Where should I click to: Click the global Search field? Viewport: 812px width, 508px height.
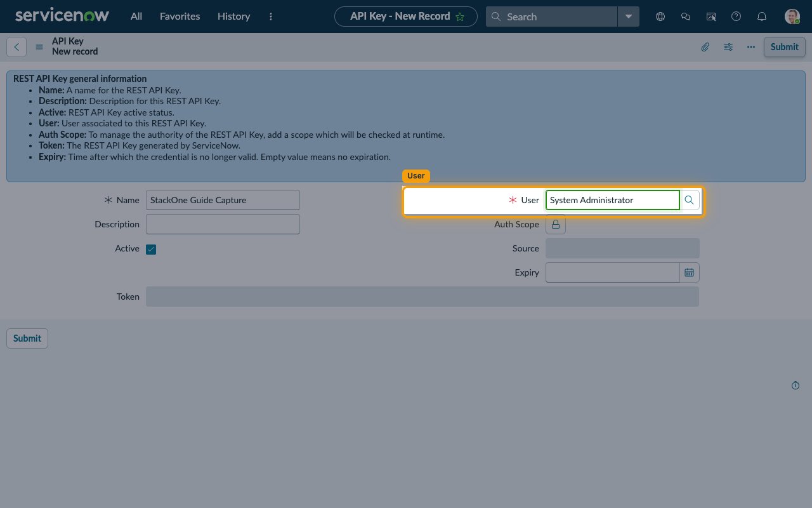click(552, 17)
